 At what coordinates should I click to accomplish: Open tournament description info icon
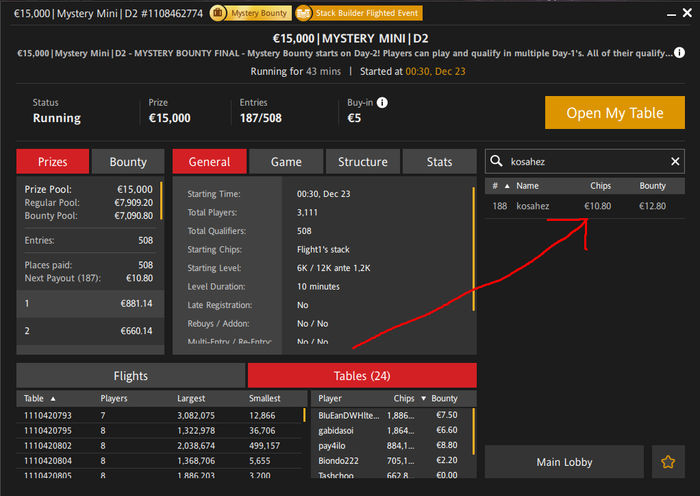coord(679,53)
